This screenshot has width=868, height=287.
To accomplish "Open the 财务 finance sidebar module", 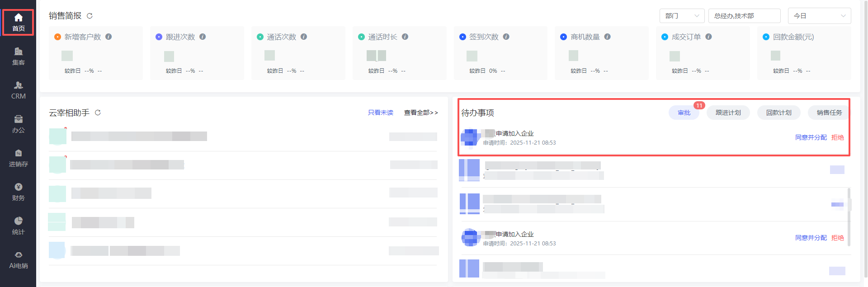I will coord(18,192).
